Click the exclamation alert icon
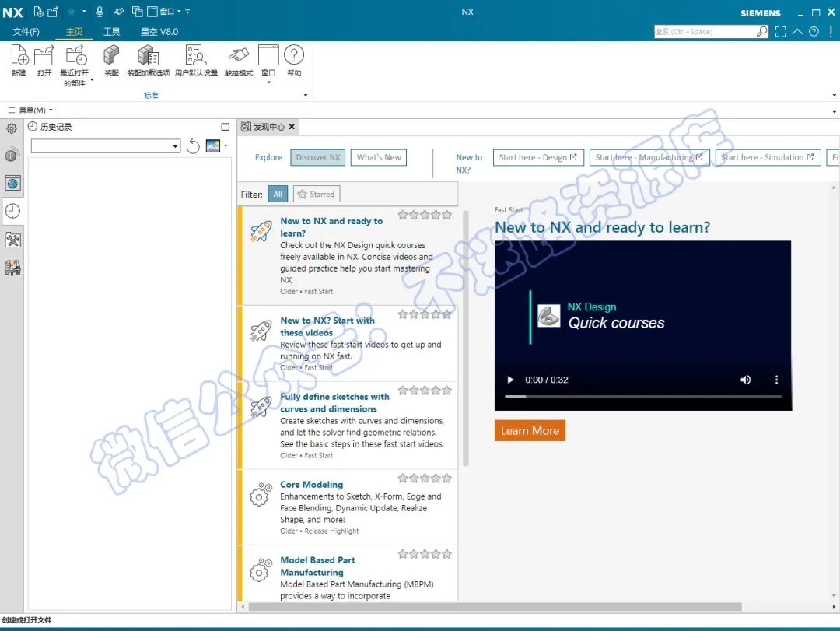Screen dimensions: 840x631 pos(831,32)
